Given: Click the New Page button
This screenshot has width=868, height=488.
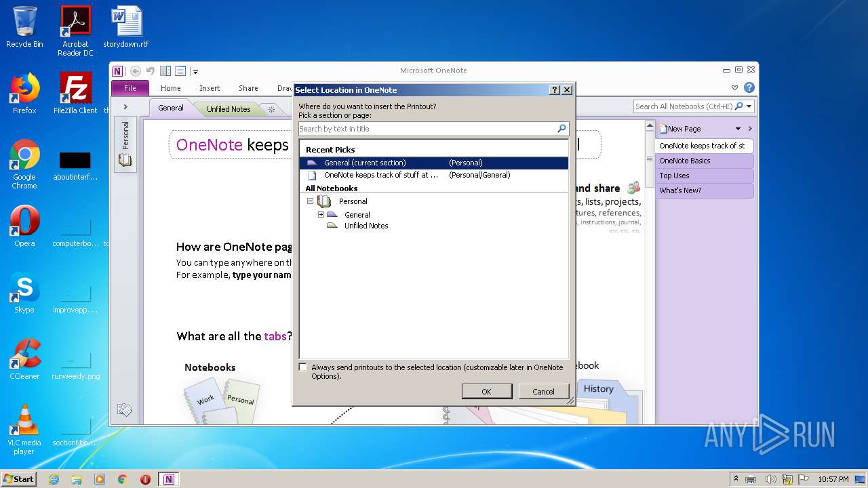Looking at the screenshot, I should pos(680,129).
